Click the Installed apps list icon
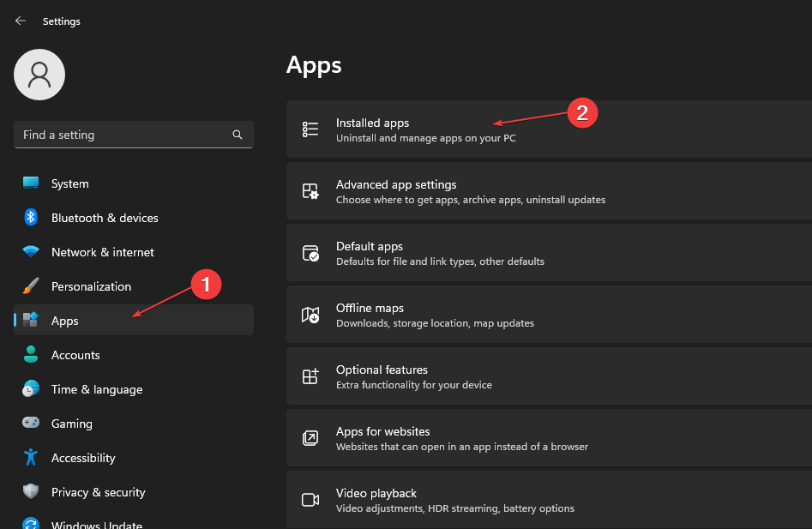Image resolution: width=812 pixels, height=529 pixels. (310, 129)
